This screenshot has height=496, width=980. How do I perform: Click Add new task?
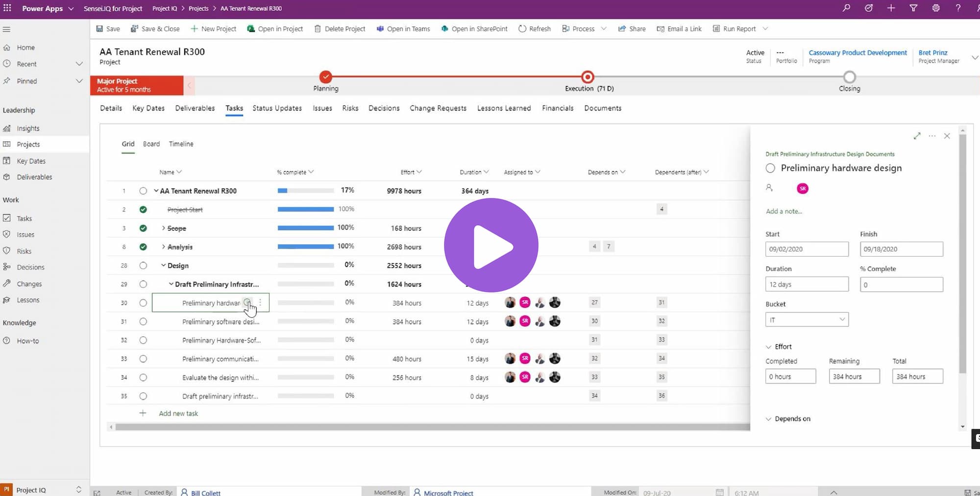point(178,413)
